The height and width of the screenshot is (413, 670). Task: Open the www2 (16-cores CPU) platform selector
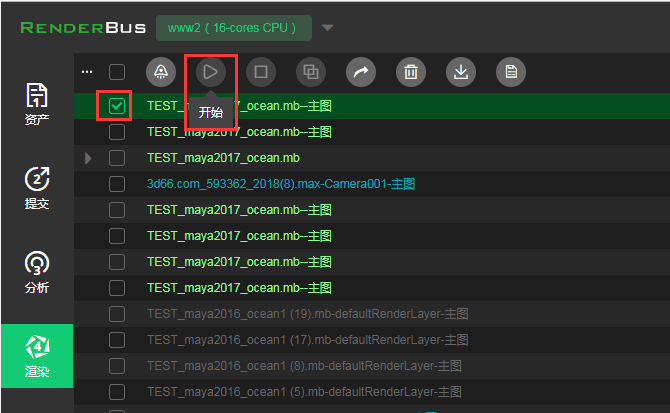234,28
